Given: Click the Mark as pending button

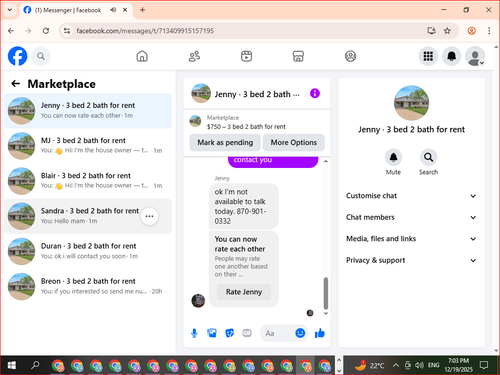Looking at the screenshot, I should [x=225, y=142].
